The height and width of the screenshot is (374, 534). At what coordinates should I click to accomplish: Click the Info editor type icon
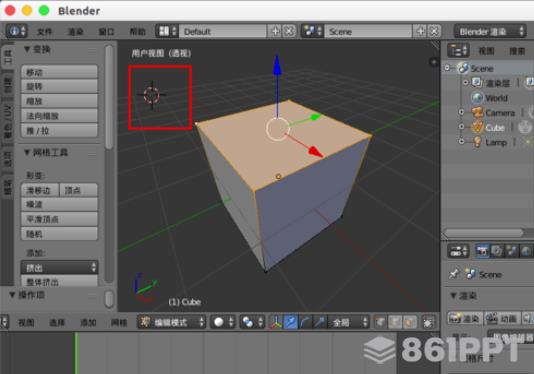point(16,31)
